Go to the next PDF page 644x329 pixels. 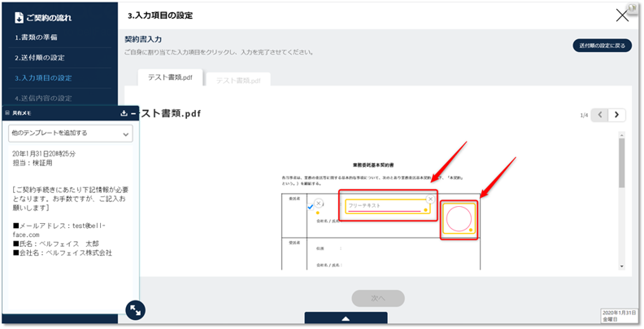[x=618, y=115]
